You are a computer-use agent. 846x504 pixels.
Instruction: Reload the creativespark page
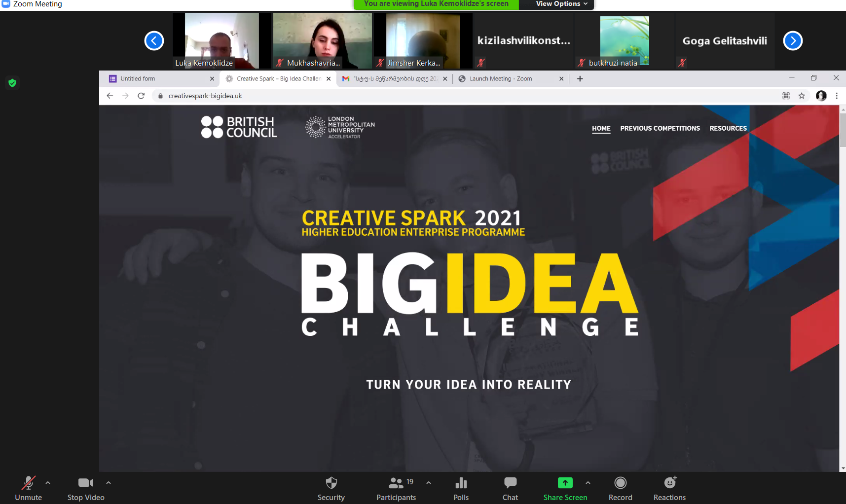tap(141, 96)
